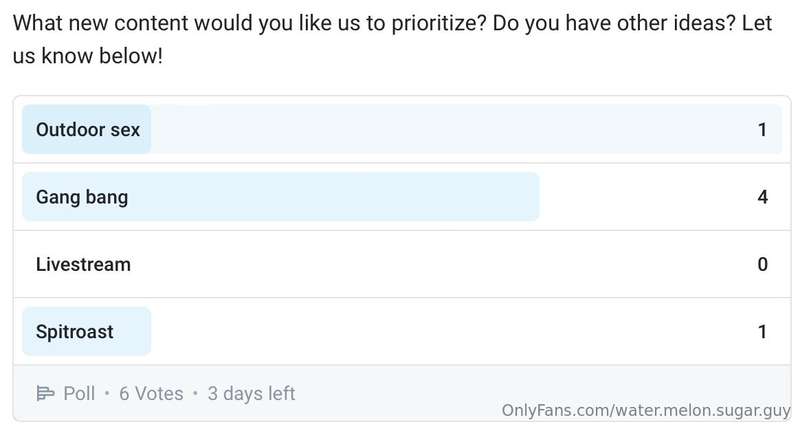This screenshot has height=429, width=800.
Task: Click the "us know below!" text line
Action: point(87,57)
